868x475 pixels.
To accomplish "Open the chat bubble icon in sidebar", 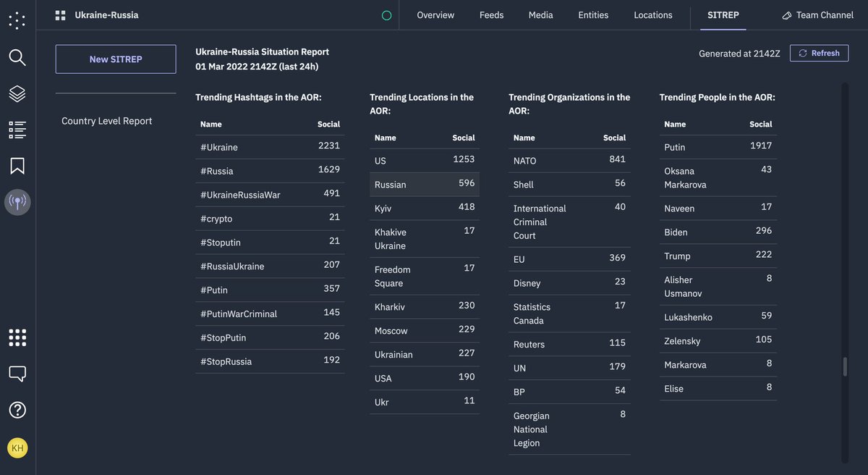I will click(17, 374).
